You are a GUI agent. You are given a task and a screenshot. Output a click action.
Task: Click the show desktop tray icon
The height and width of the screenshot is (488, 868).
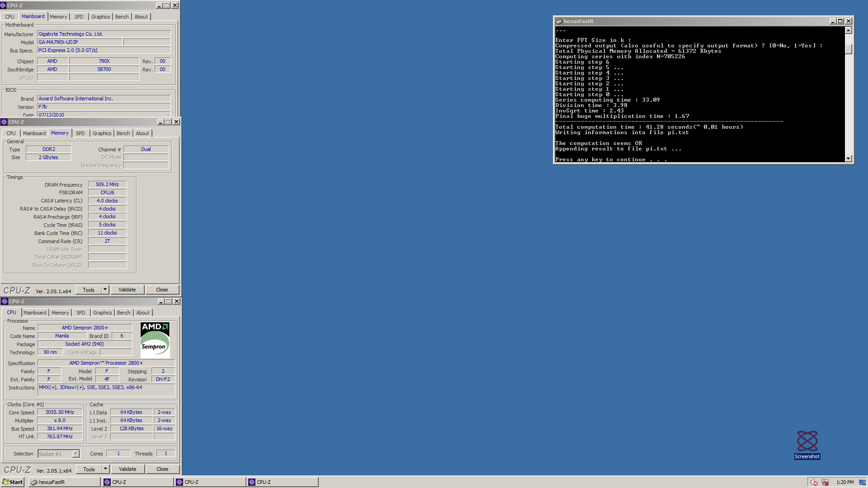[x=862, y=482]
